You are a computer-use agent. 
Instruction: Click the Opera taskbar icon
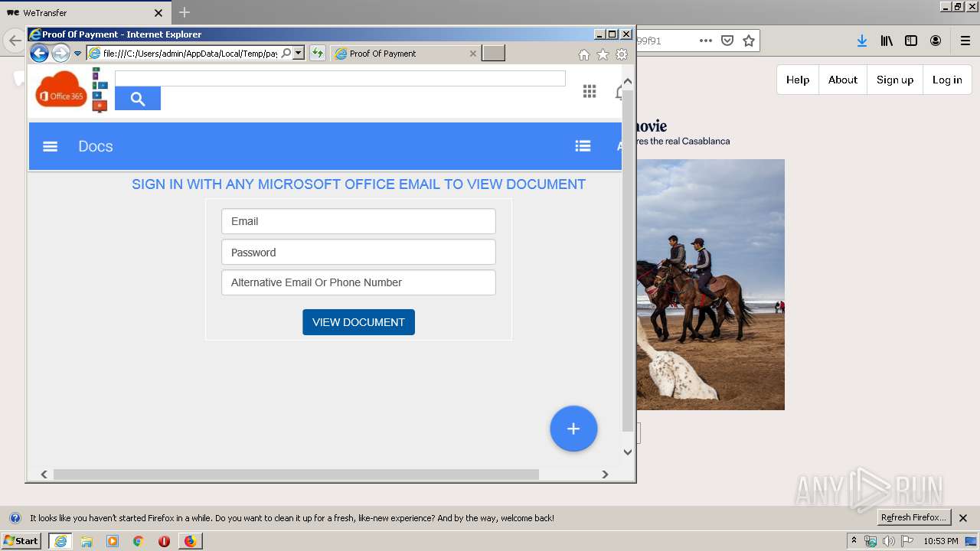click(x=164, y=541)
